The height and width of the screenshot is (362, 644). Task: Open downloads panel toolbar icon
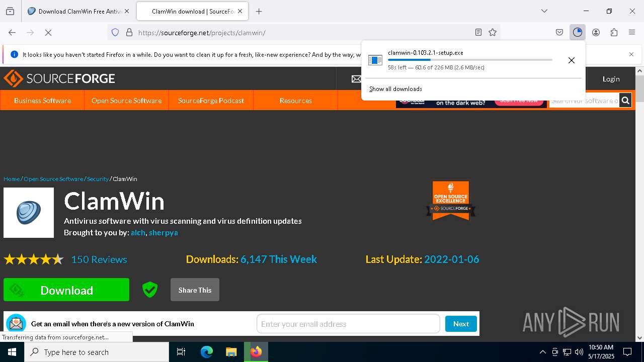pyautogui.click(x=578, y=32)
